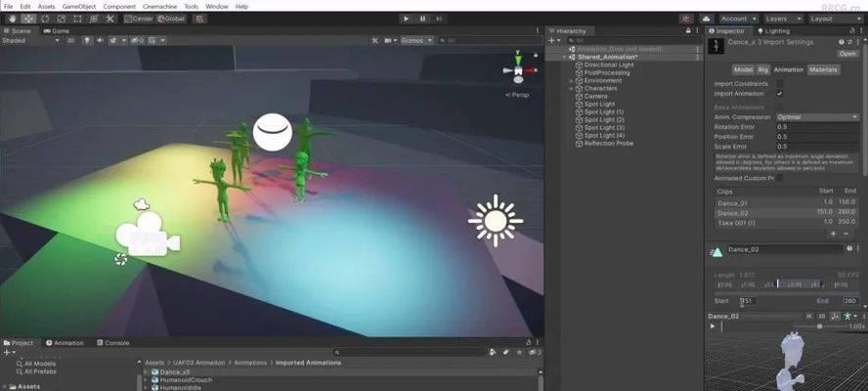Toggle pivot mode Center button
This screenshot has height=391, width=868.
tap(139, 19)
